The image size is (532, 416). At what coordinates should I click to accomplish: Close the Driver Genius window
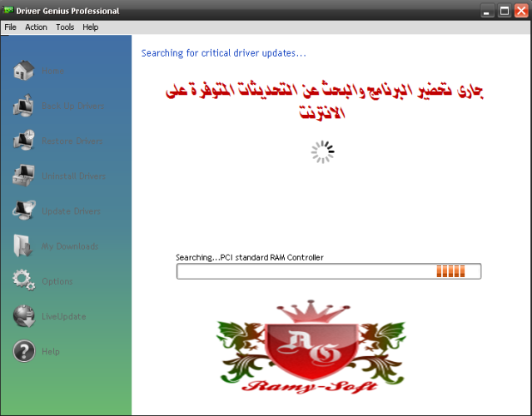521,11
